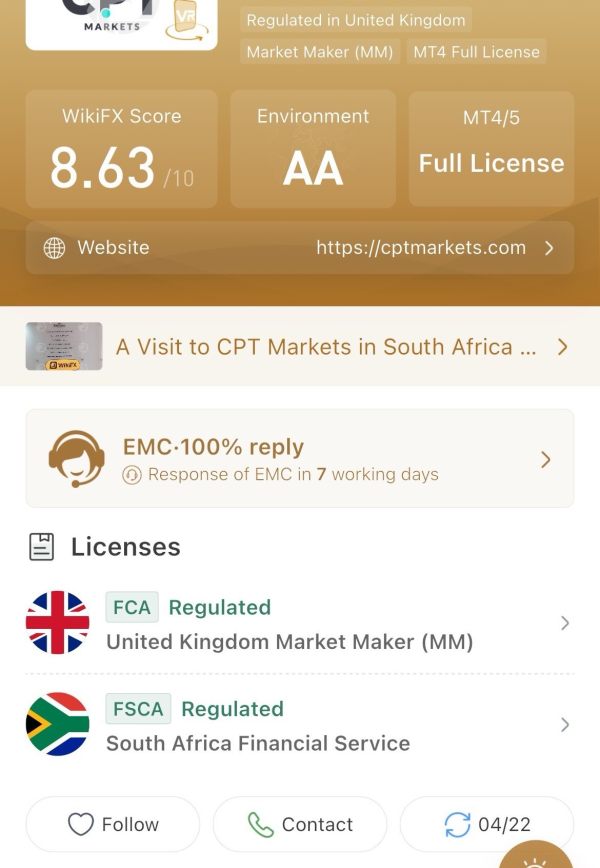Tap the globe icon beside Website

54,247
